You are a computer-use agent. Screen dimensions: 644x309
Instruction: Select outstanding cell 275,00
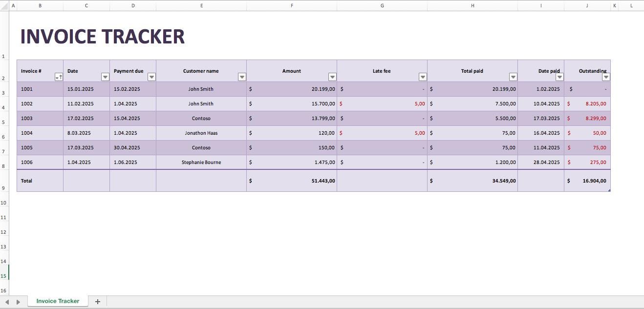coord(587,163)
